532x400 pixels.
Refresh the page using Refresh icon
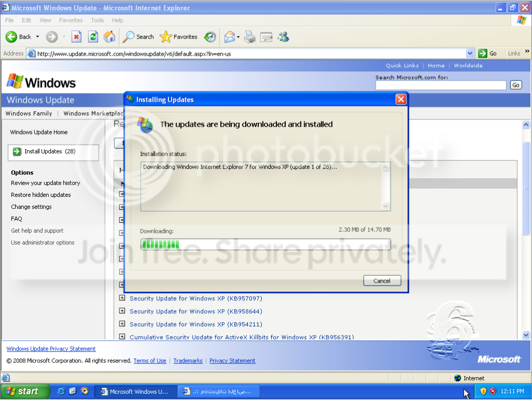92,37
